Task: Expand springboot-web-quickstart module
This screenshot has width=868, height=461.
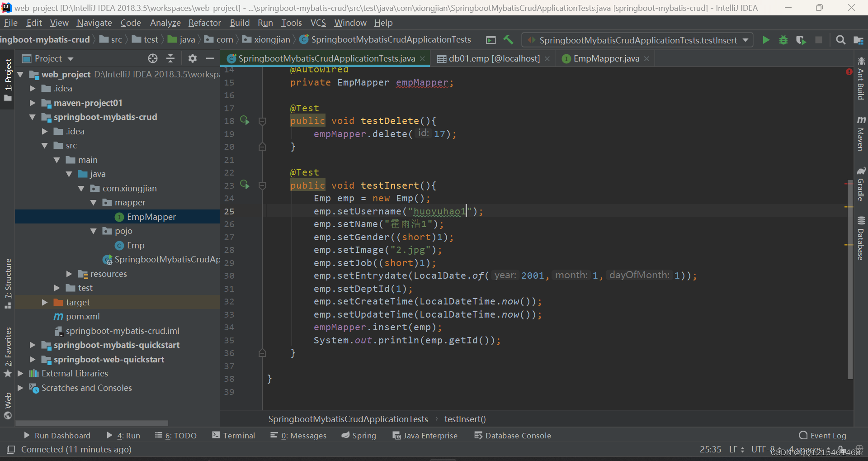Action: 33,359
